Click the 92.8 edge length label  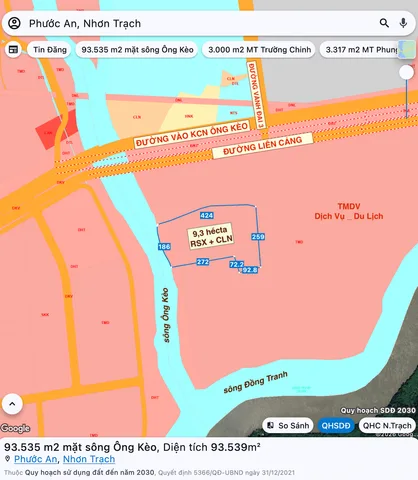click(250, 270)
